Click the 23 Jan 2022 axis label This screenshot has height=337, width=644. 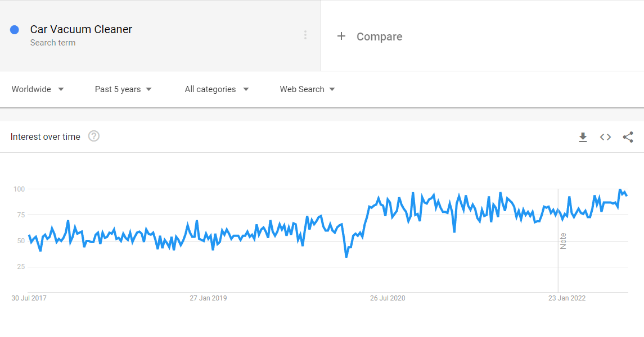point(567,298)
